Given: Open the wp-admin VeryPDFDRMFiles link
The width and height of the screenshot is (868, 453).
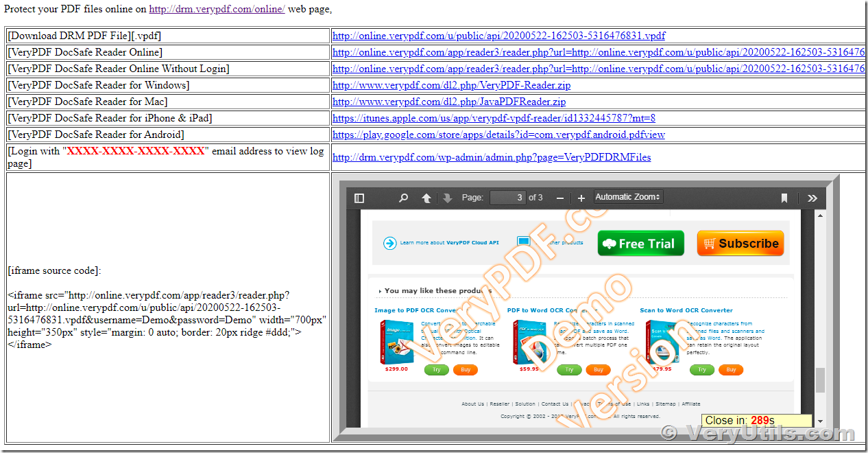Looking at the screenshot, I should [x=492, y=157].
